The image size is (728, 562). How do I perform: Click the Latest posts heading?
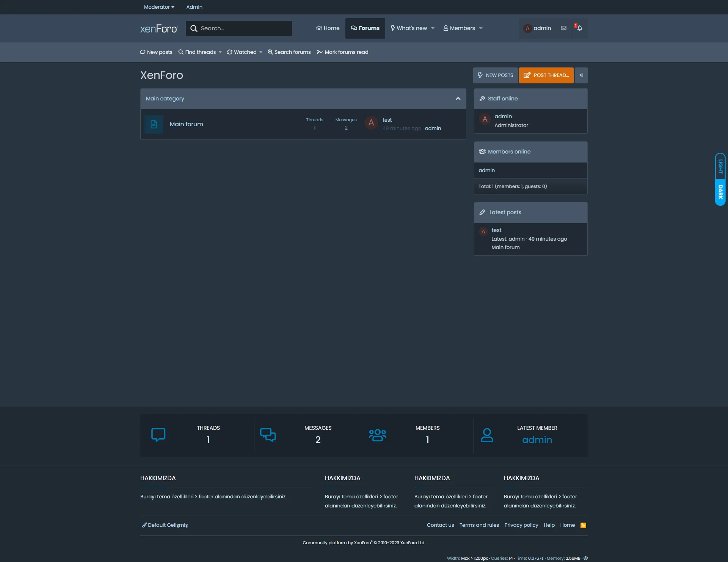(x=505, y=212)
